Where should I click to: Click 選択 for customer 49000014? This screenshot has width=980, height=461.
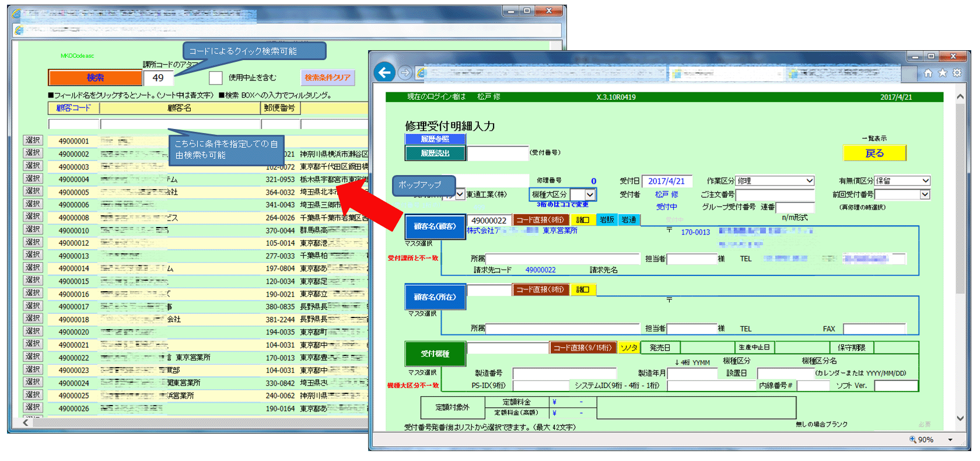[x=33, y=268]
